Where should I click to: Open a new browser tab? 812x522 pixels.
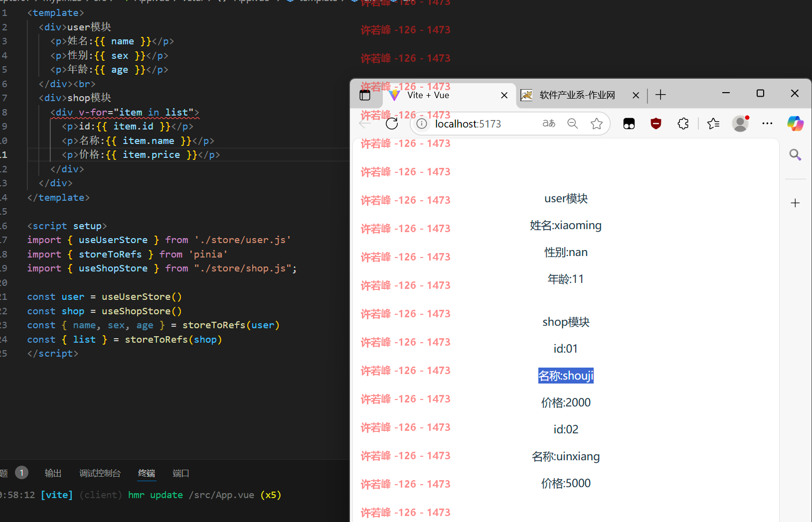click(660, 95)
